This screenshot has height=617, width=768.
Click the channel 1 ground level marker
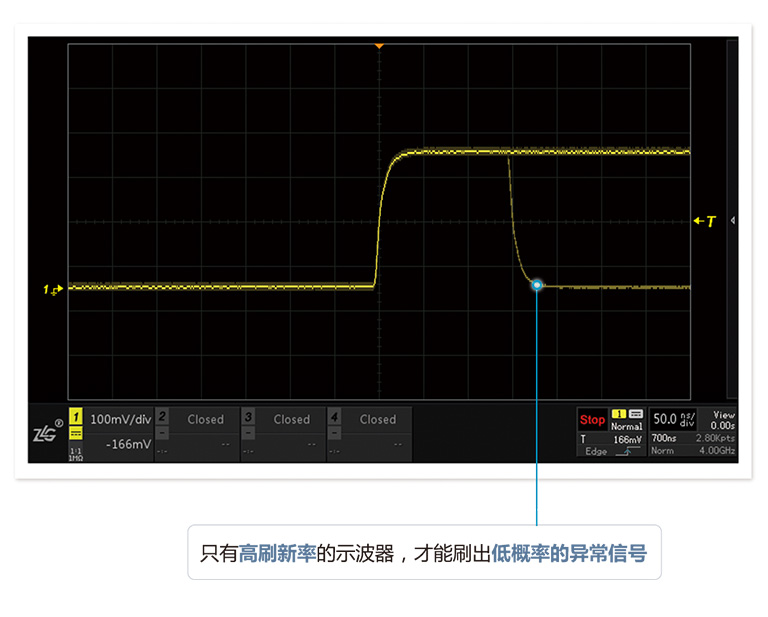[53, 289]
